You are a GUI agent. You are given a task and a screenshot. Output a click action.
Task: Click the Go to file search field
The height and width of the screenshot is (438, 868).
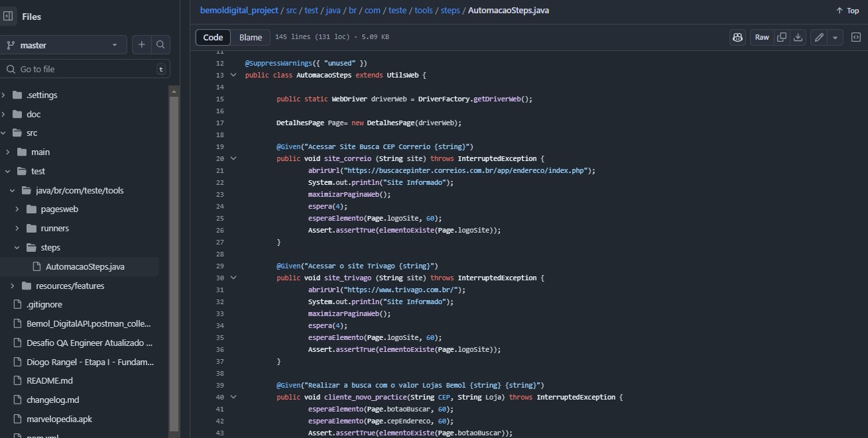[x=86, y=69]
